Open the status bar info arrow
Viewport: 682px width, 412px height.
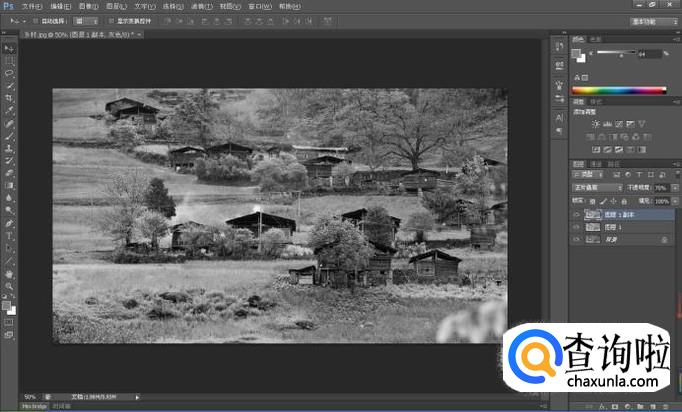pyautogui.click(x=137, y=397)
